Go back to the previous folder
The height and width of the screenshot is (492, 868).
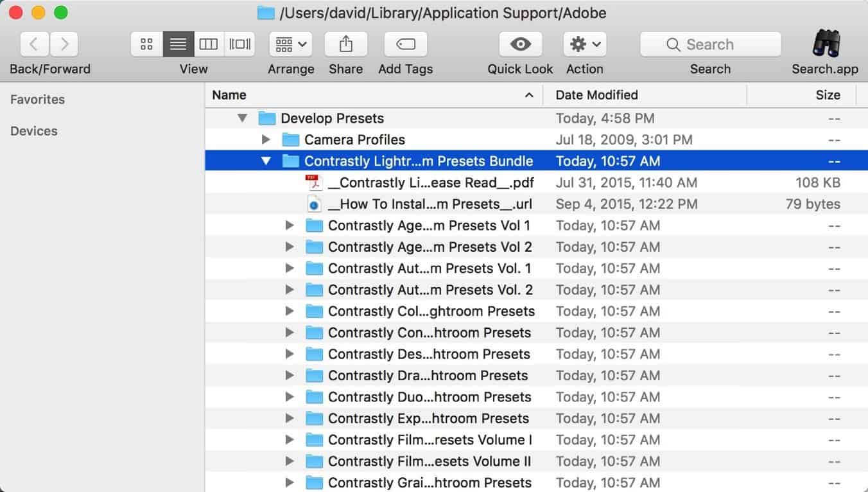tap(35, 44)
